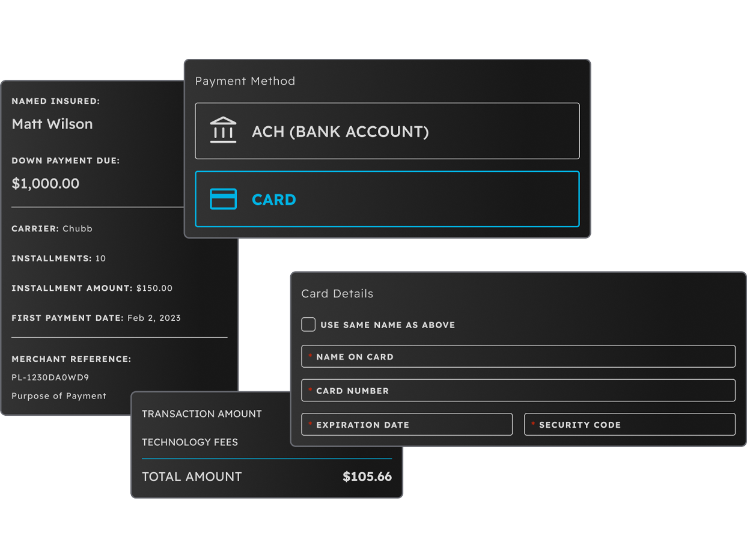The image size is (747, 560).
Task: Click into the Card Number field
Action: [518, 391]
